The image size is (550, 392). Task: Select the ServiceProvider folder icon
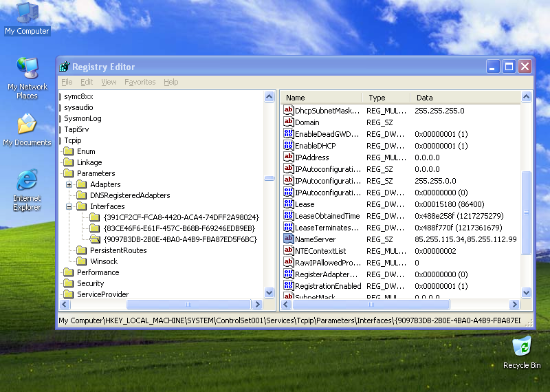pos(68,294)
